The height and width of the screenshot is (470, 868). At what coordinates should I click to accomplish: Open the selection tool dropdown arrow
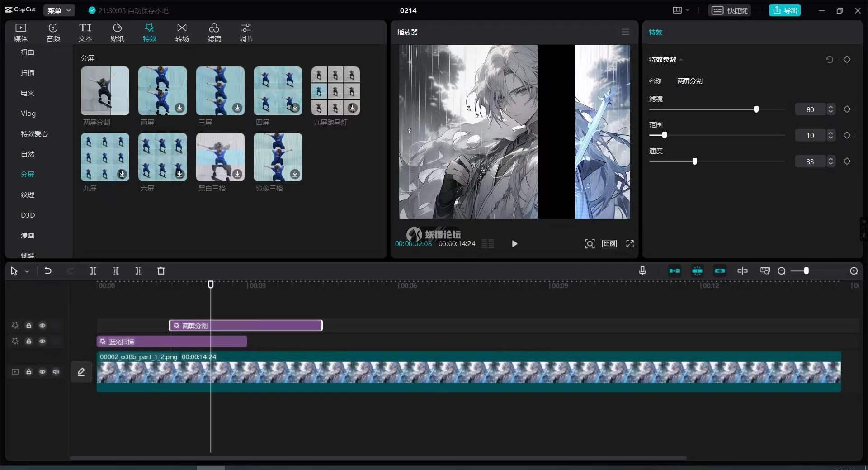(x=27, y=271)
